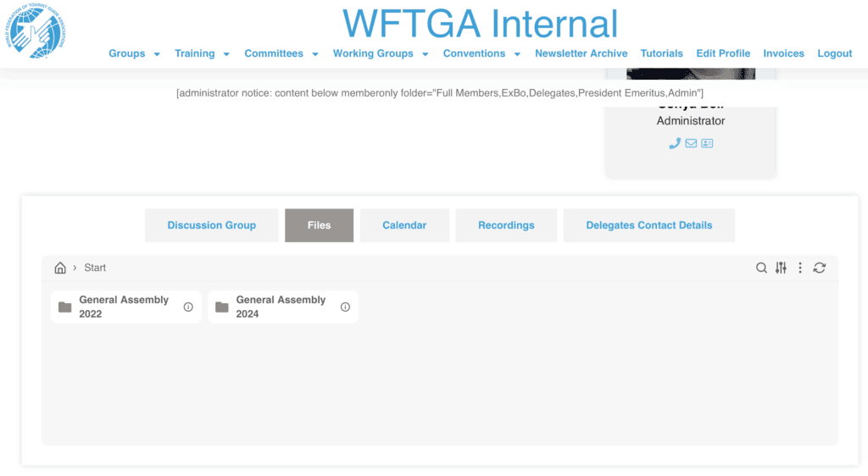Click the administrator's phone icon
This screenshot has width=868, height=476.
pos(674,143)
